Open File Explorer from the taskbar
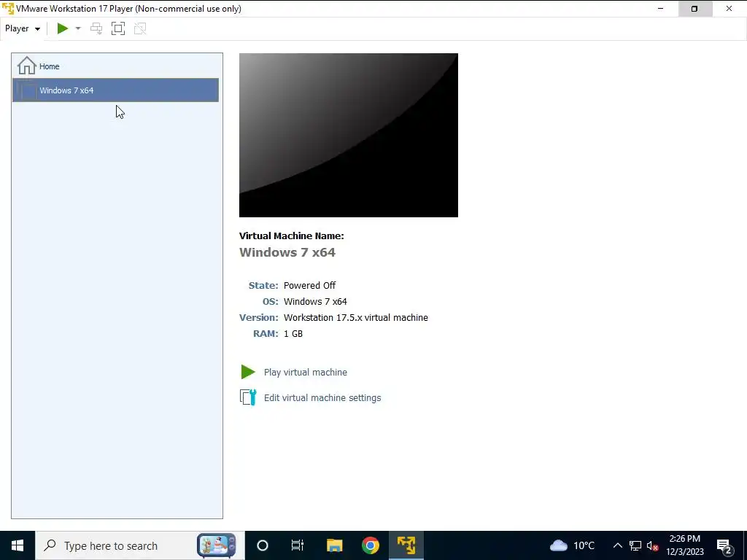Viewport: 747px width, 560px height. pos(334,545)
